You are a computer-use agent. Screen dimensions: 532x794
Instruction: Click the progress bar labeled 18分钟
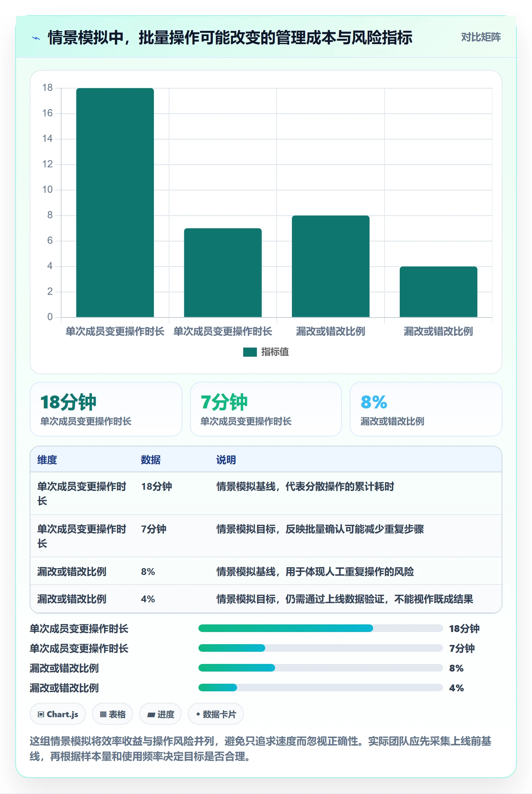coord(320,628)
